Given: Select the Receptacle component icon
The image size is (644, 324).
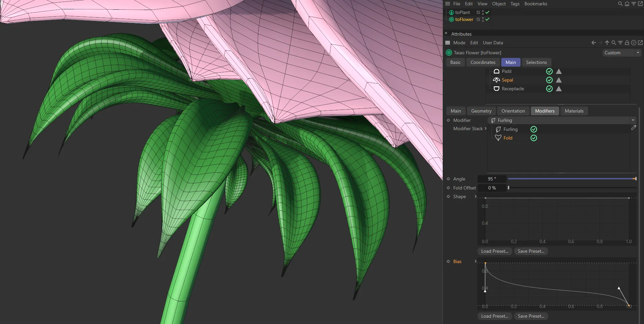Looking at the screenshot, I should [x=497, y=89].
